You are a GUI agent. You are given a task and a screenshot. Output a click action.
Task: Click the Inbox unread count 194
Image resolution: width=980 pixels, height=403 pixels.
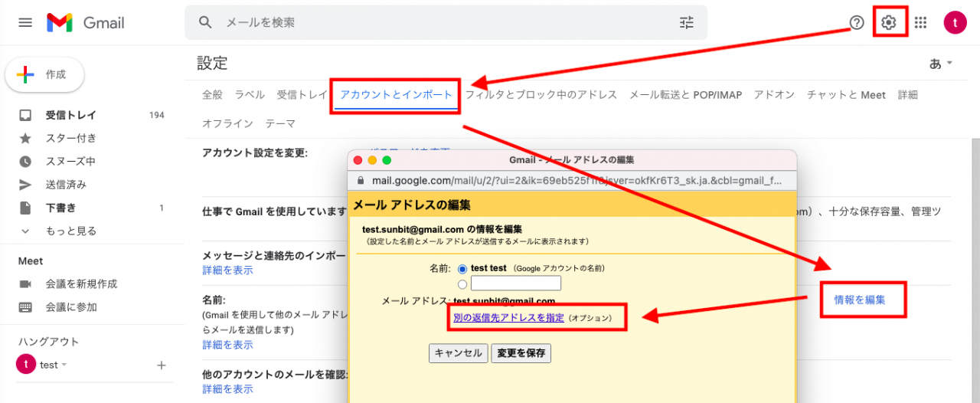[156, 115]
